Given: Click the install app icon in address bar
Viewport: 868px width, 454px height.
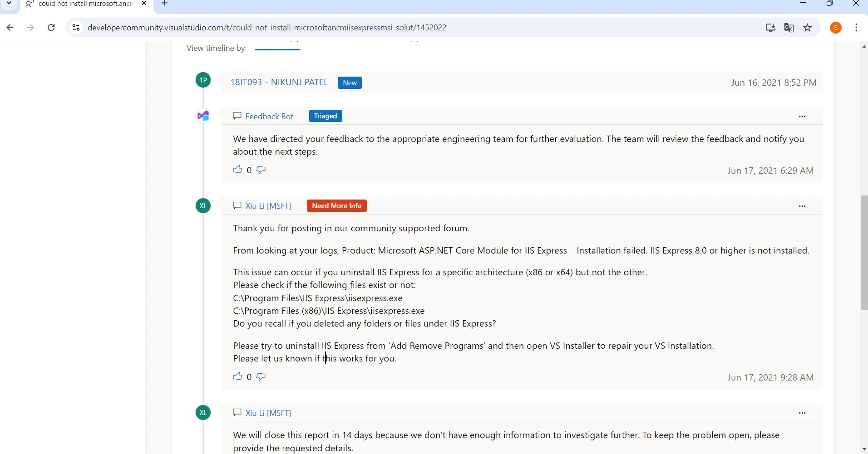Looking at the screenshot, I should 770,28.
